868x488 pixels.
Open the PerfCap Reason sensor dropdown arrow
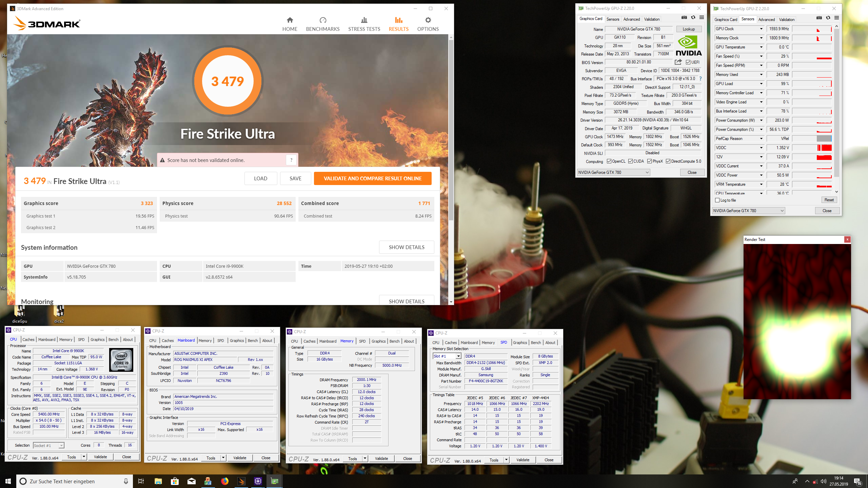[x=761, y=139]
